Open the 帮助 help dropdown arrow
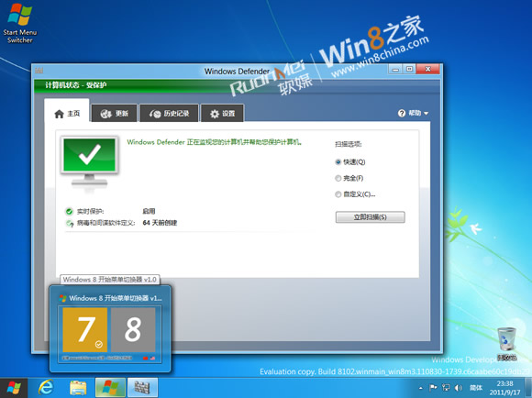 [x=427, y=114]
